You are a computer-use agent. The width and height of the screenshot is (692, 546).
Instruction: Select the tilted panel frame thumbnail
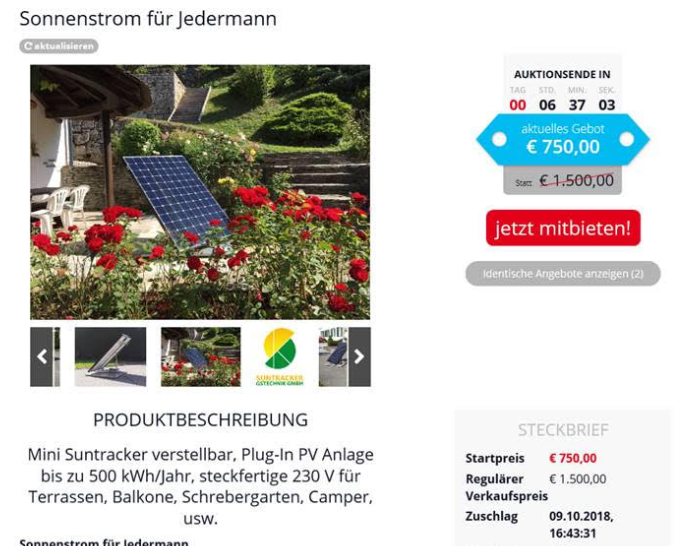click(x=110, y=357)
